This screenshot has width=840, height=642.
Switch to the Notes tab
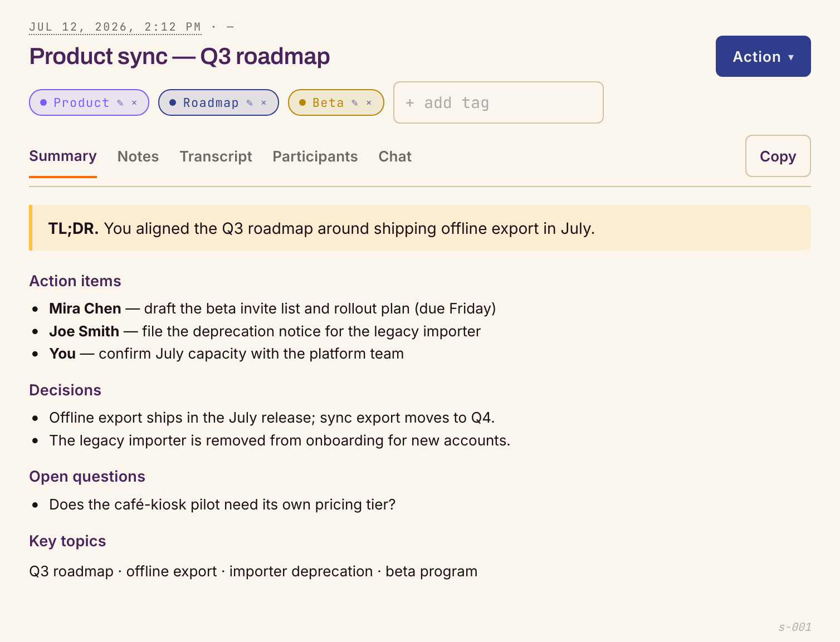138,156
